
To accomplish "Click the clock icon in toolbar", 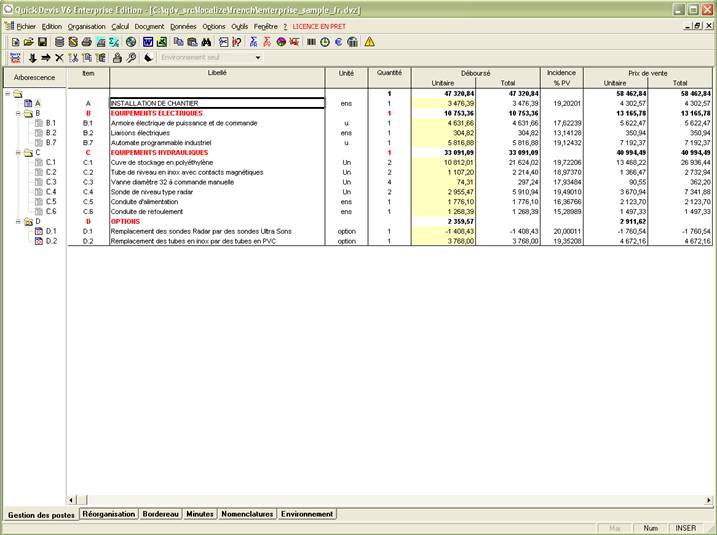I will tap(325, 42).
